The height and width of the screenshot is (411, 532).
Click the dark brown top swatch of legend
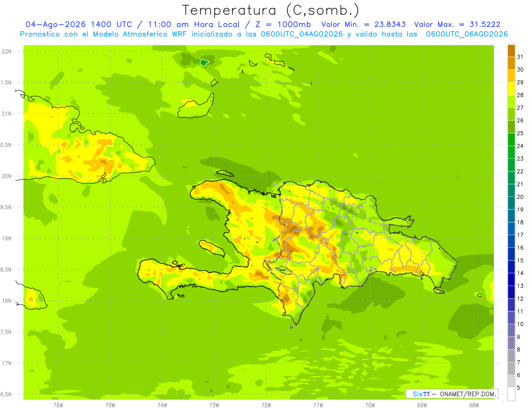click(x=511, y=51)
